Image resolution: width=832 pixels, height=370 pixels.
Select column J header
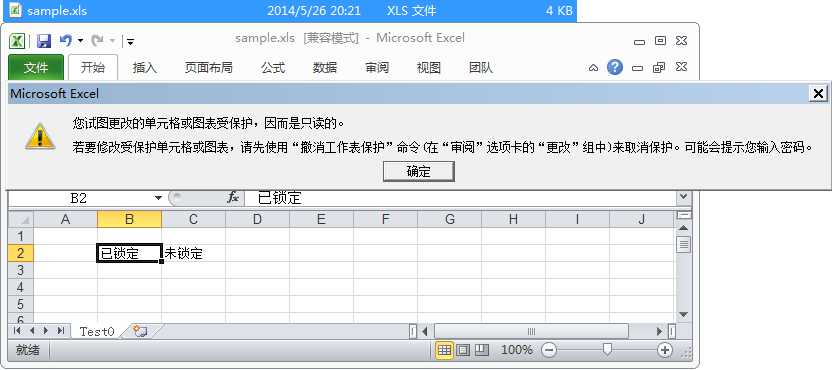642,219
